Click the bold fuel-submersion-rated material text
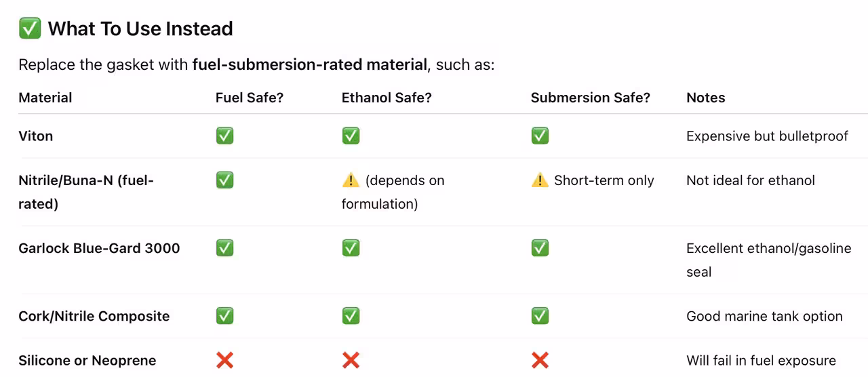This screenshot has height=377, width=868. (310, 65)
